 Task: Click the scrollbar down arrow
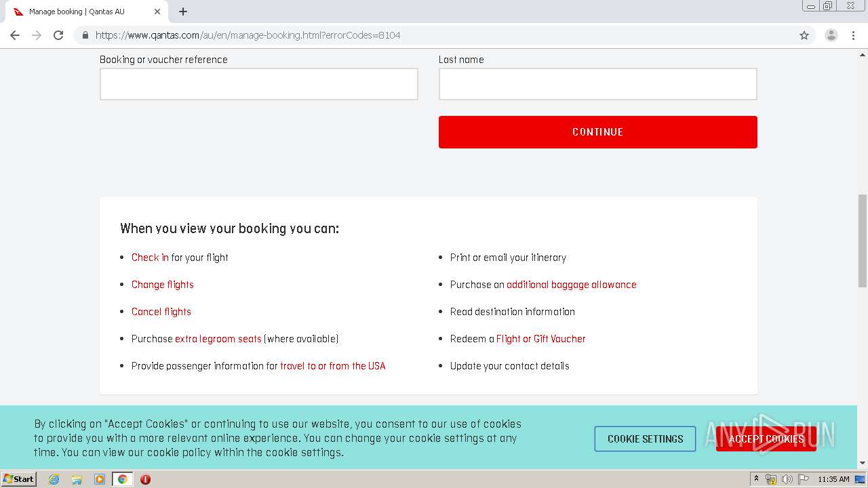pyautogui.click(x=863, y=463)
